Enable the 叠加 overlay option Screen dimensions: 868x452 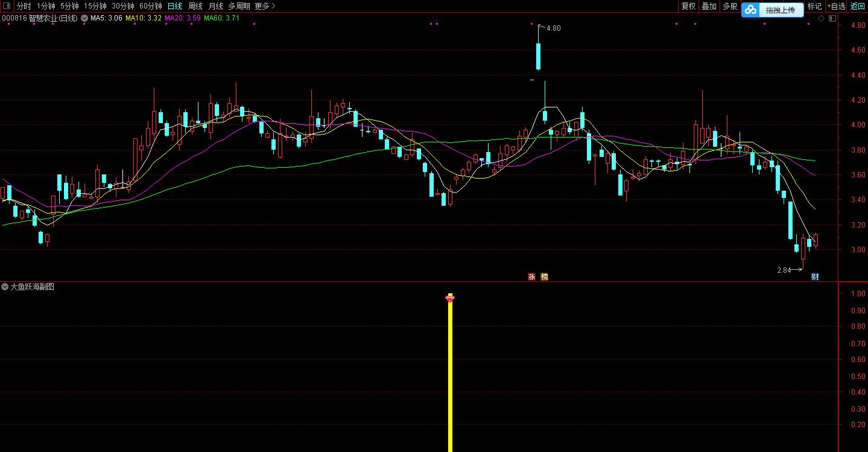click(709, 6)
